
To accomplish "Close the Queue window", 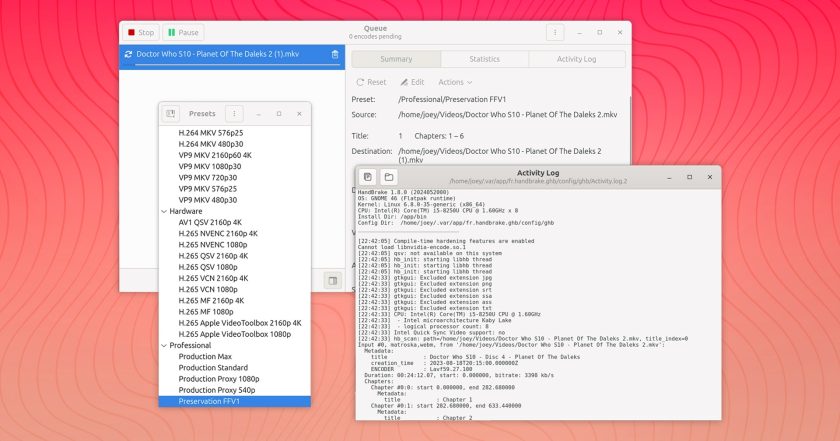I will (x=620, y=33).
